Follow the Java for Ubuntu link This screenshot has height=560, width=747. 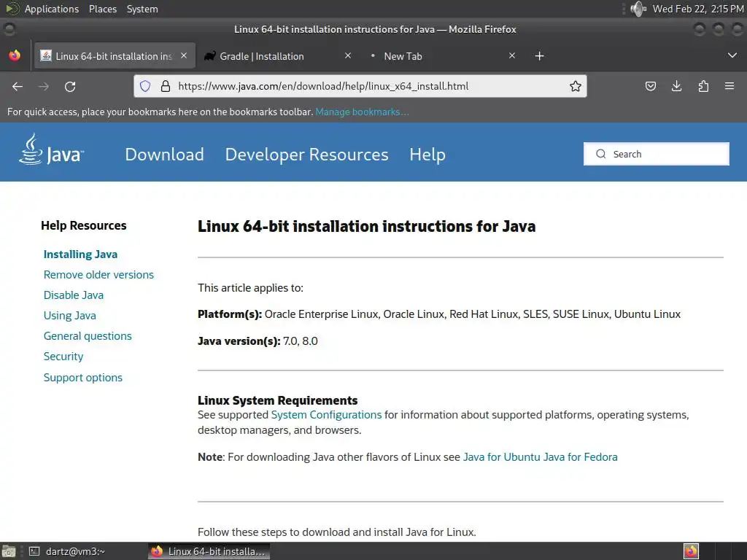(x=502, y=457)
